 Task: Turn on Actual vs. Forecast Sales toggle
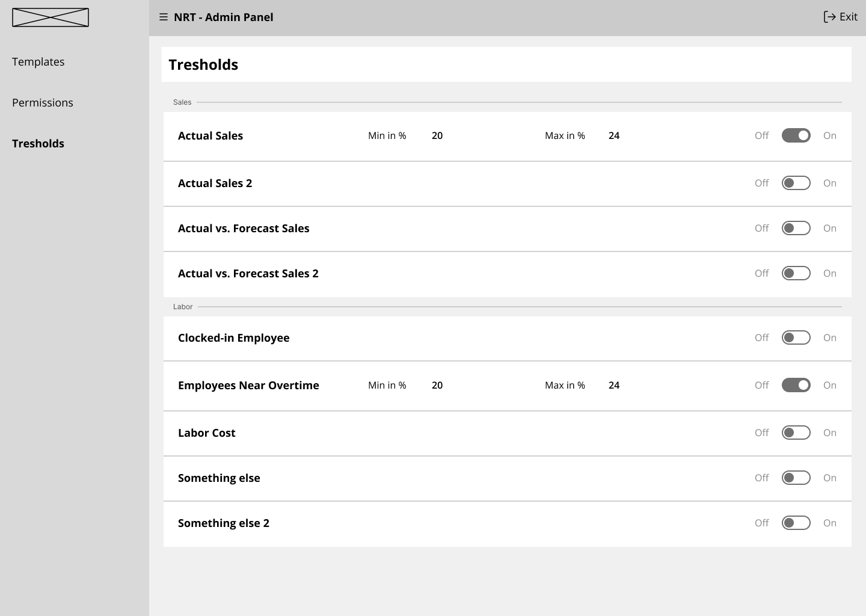[796, 229]
